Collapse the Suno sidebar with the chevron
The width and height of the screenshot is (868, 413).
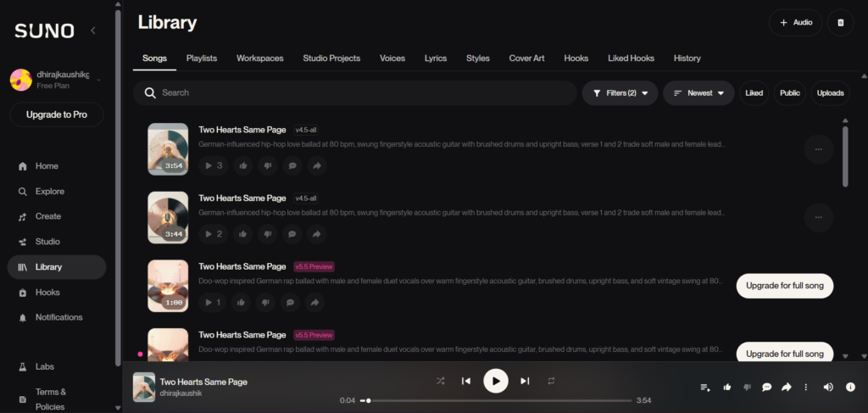[x=93, y=31]
